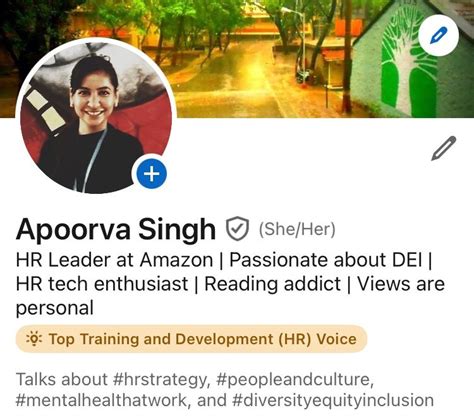Click the name Apoorva Singh

(x=116, y=229)
